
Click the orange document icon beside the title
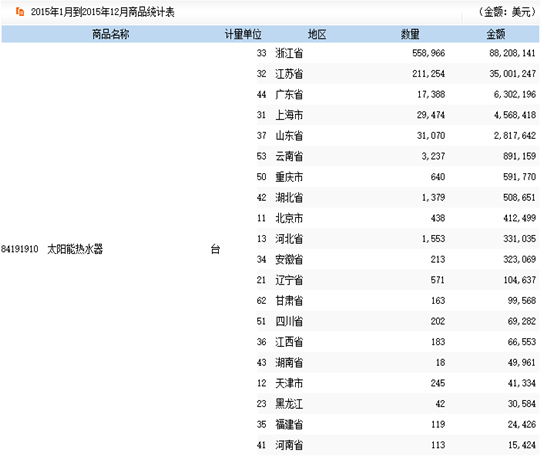(20, 12)
